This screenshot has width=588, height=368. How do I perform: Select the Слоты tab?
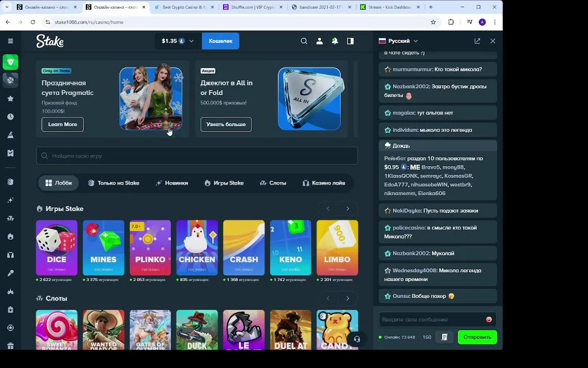point(273,183)
